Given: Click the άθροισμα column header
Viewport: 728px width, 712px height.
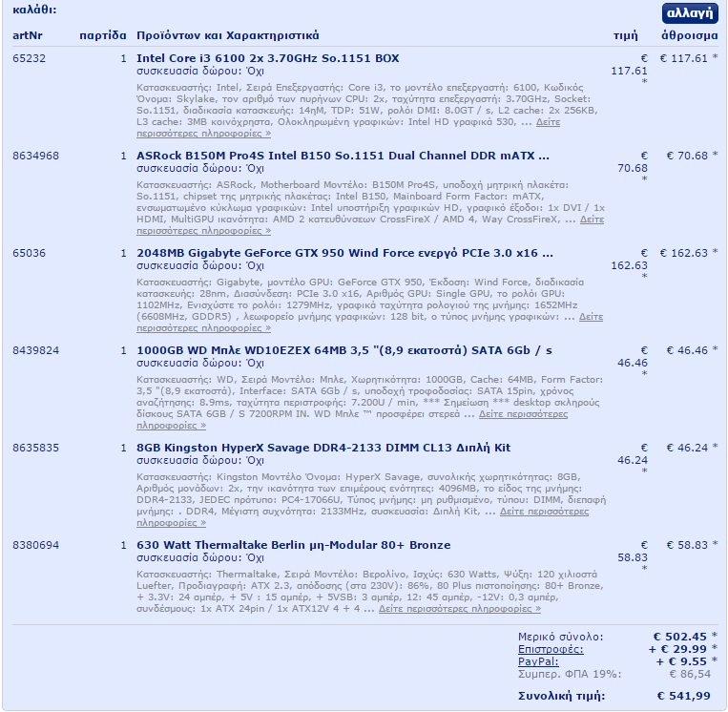Looking at the screenshot, I should pos(690,35).
